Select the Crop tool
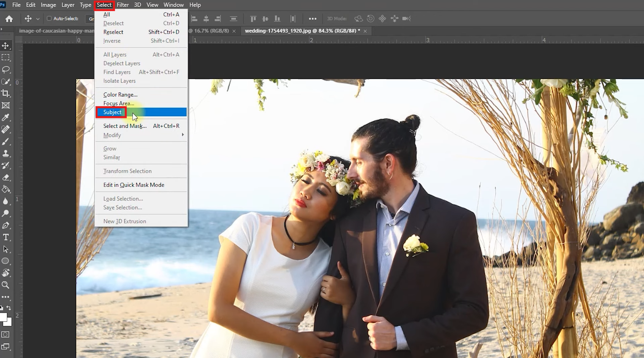Viewport: 644px width, 358px height. [x=6, y=93]
